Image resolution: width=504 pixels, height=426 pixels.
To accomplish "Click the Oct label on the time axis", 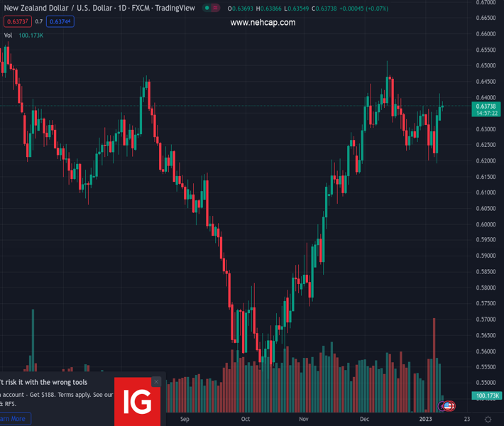I will click(246, 419).
